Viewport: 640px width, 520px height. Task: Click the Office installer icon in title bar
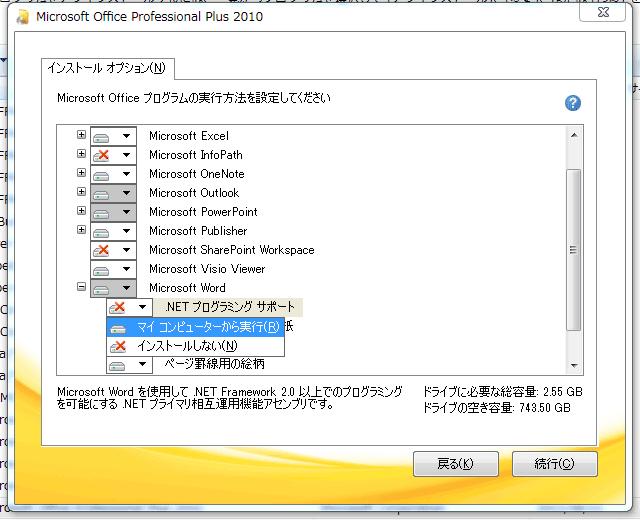[x=23, y=17]
